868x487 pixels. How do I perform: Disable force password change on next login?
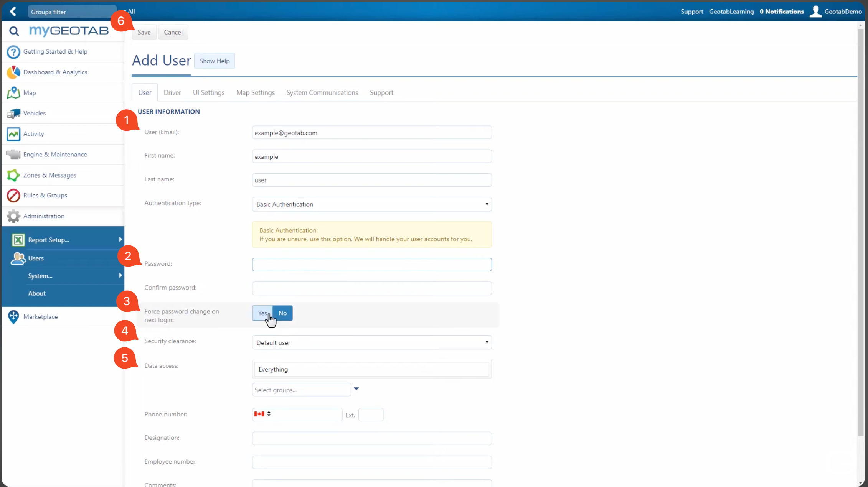point(282,313)
